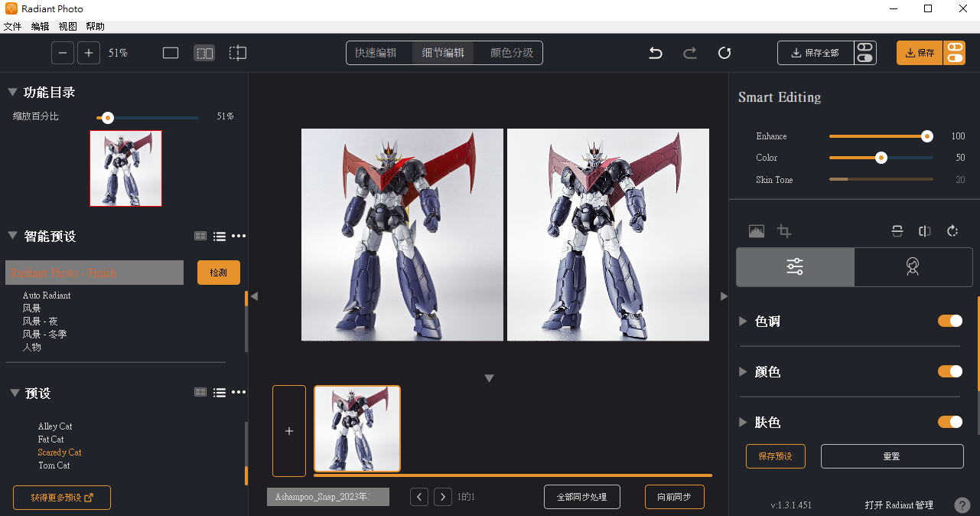Select the Auto Radiant preset

coord(47,296)
